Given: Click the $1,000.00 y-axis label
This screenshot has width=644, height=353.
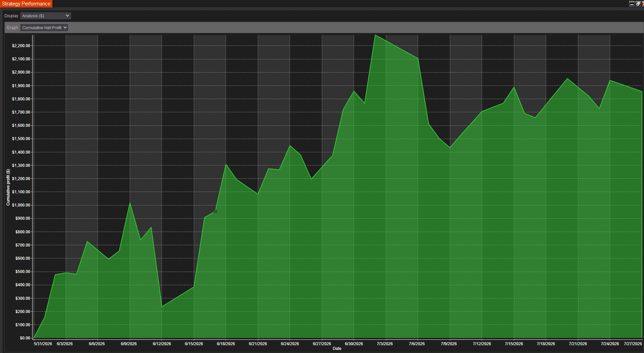Looking at the screenshot, I should click(x=21, y=205).
